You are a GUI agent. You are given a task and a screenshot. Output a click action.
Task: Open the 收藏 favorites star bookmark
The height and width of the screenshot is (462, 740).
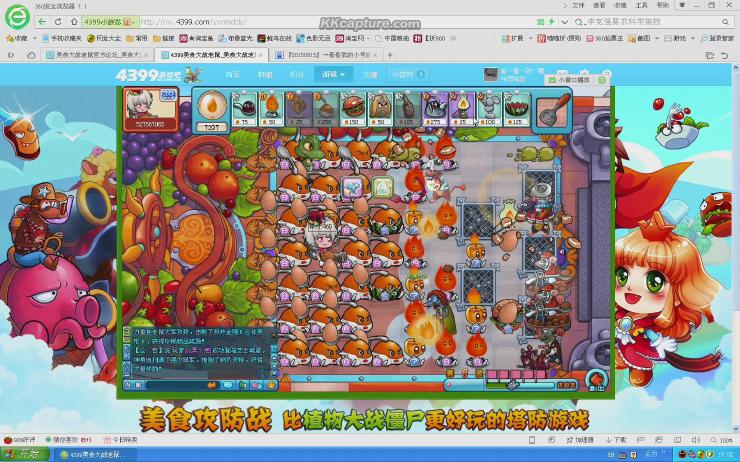(17, 38)
